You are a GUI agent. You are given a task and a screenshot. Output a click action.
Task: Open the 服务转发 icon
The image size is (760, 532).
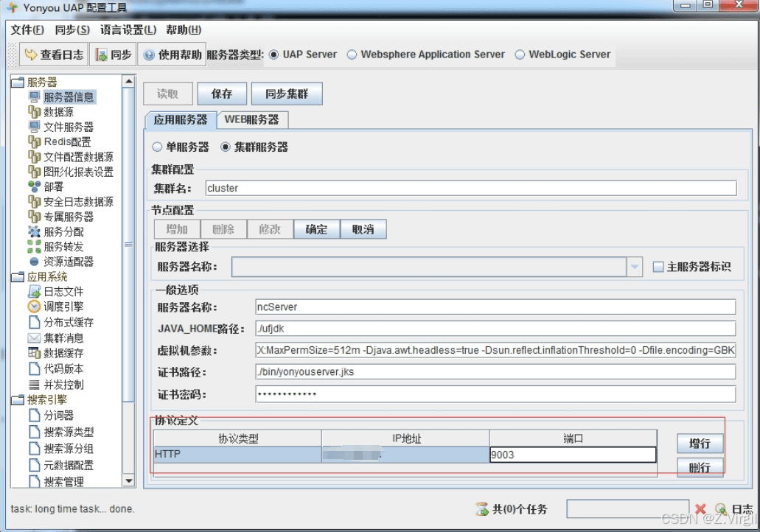34,247
